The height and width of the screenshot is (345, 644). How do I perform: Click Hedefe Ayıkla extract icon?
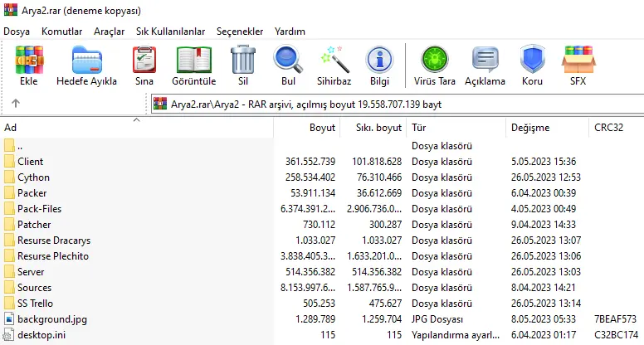(86, 66)
